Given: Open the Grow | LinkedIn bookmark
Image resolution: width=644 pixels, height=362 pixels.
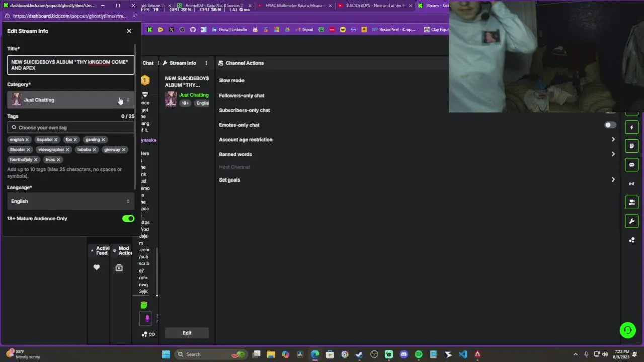Looking at the screenshot, I should (x=229, y=30).
